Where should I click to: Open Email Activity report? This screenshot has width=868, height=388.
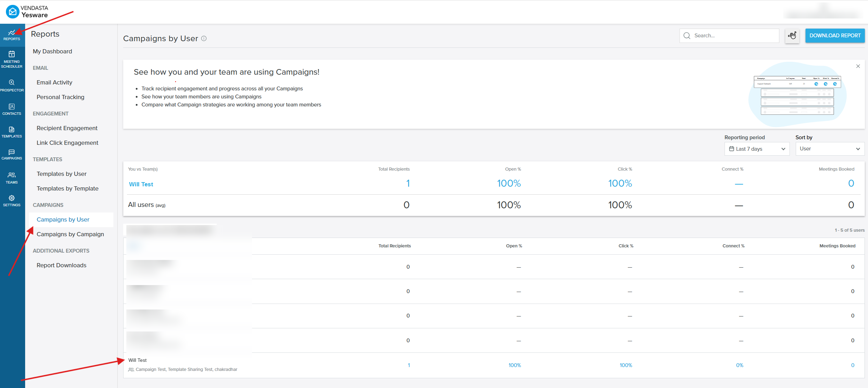(x=54, y=82)
